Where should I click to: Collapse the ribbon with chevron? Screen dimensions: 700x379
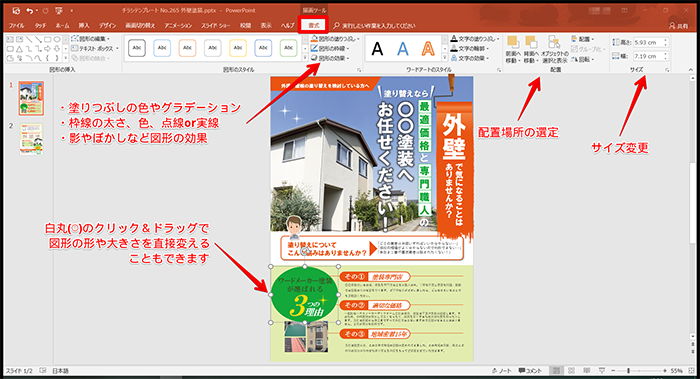point(691,70)
